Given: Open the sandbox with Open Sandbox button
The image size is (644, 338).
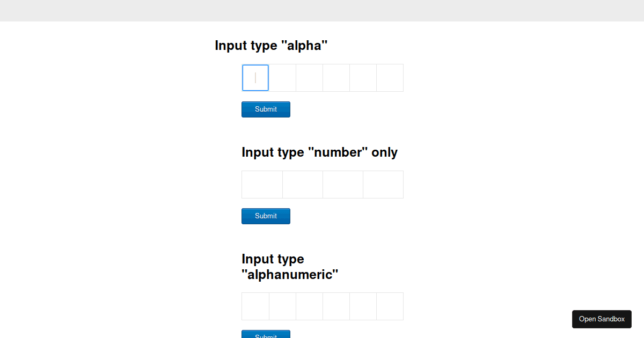Looking at the screenshot, I should click(x=602, y=319).
